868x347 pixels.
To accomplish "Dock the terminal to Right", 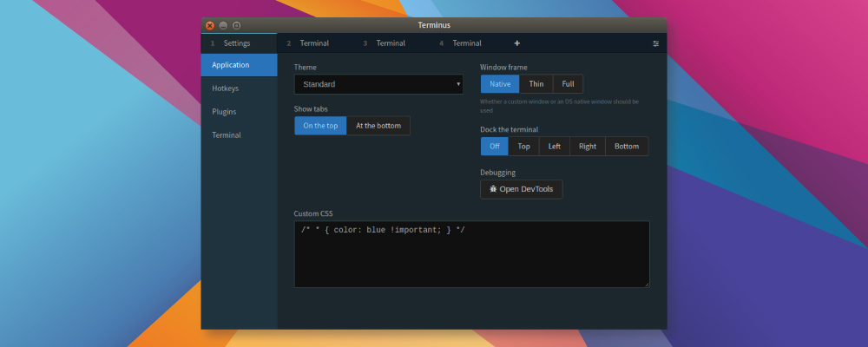I will click(x=588, y=147).
